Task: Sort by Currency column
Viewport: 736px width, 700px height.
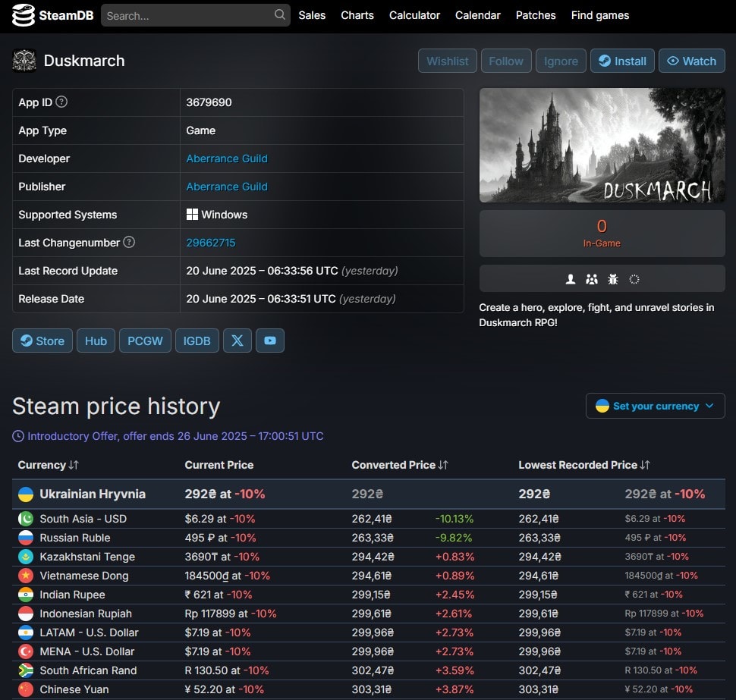Action: pos(48,465)
